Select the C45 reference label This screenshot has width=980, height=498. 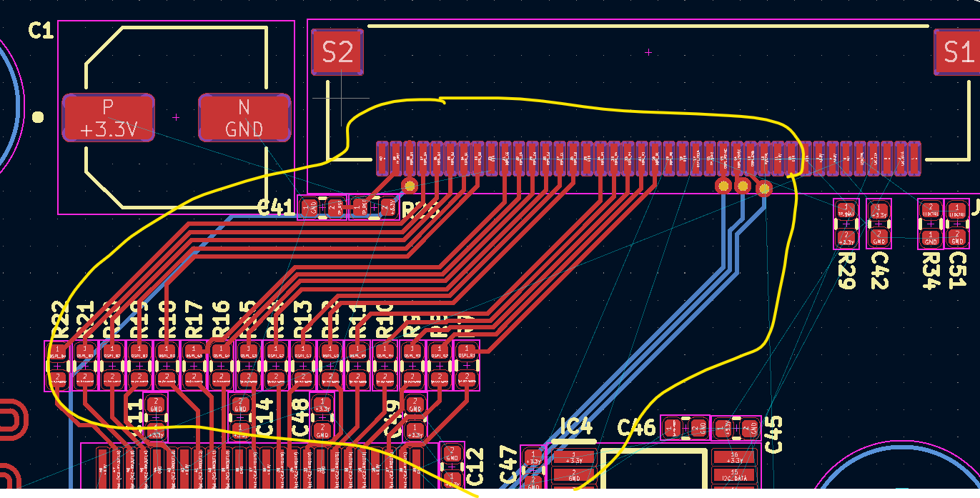pos(774,434)
